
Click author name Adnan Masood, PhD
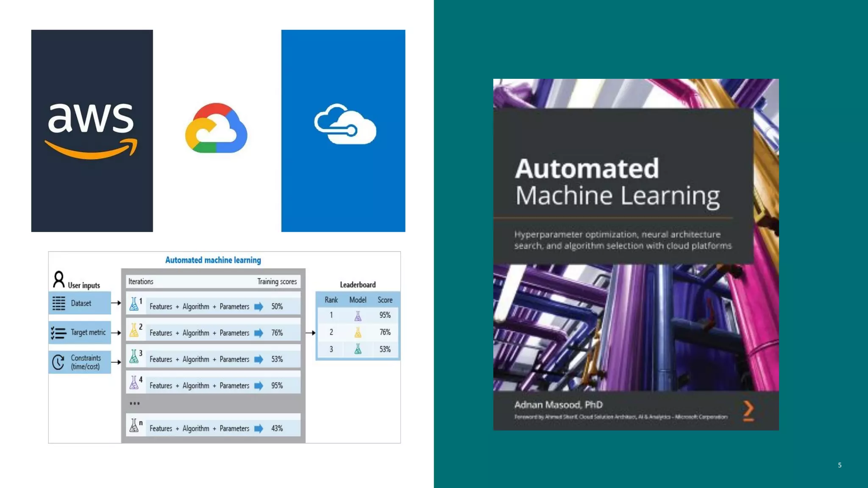pyautogui.click(x=558, y=405)
